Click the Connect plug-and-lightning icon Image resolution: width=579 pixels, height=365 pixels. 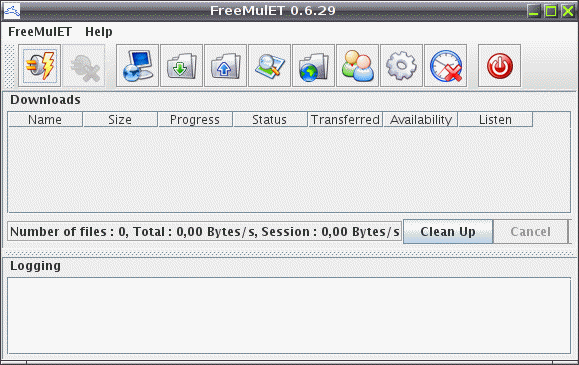tap(40, 66)
